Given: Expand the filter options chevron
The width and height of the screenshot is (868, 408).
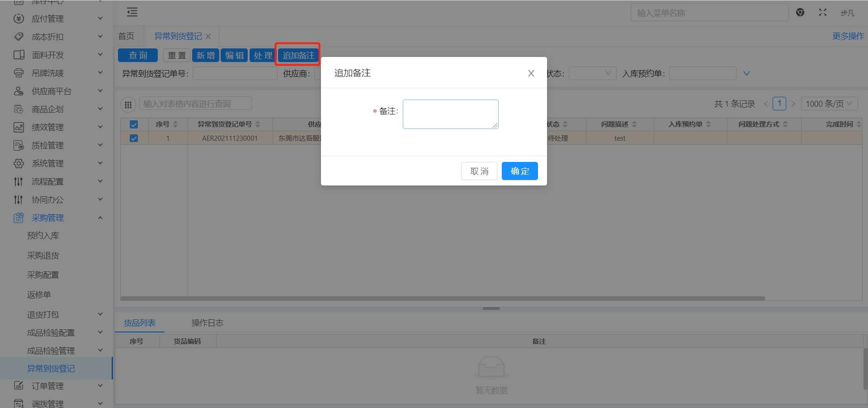Looking at the screenshot, I should pyautogui.click(x=746, y=73).
